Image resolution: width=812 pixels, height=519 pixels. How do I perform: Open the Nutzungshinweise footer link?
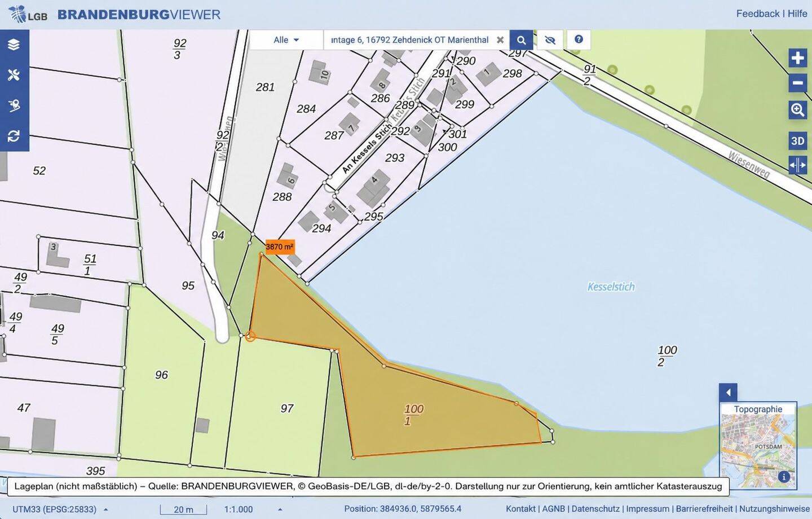(x=774, y=509)
